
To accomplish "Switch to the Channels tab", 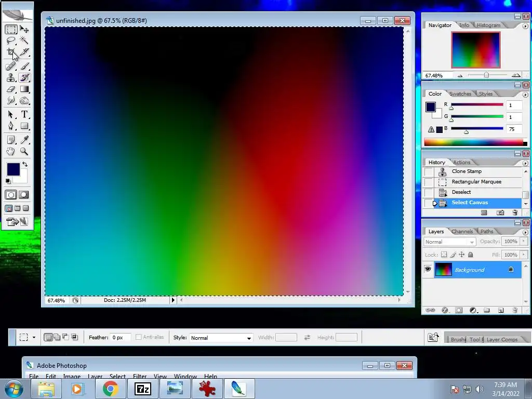I will click(462, 231).
